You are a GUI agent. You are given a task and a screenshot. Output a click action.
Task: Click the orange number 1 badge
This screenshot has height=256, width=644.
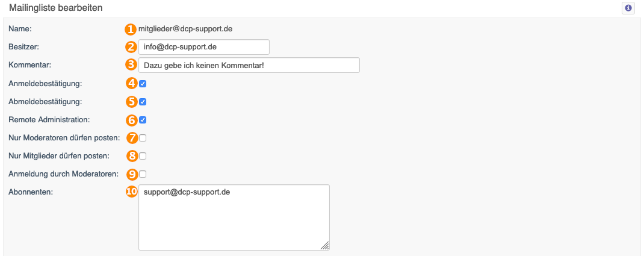(131, 29)
